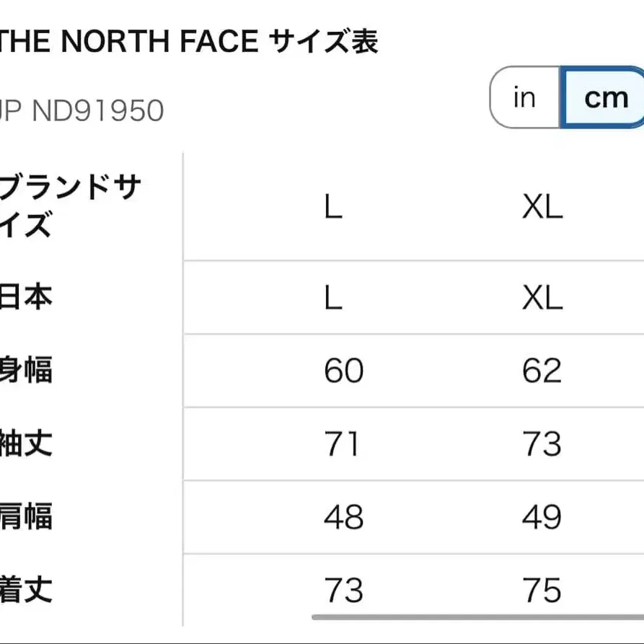Select the 71 sleeve length value
The width and height of the screenshot is (644, 644).
click(x=340, y=445)
